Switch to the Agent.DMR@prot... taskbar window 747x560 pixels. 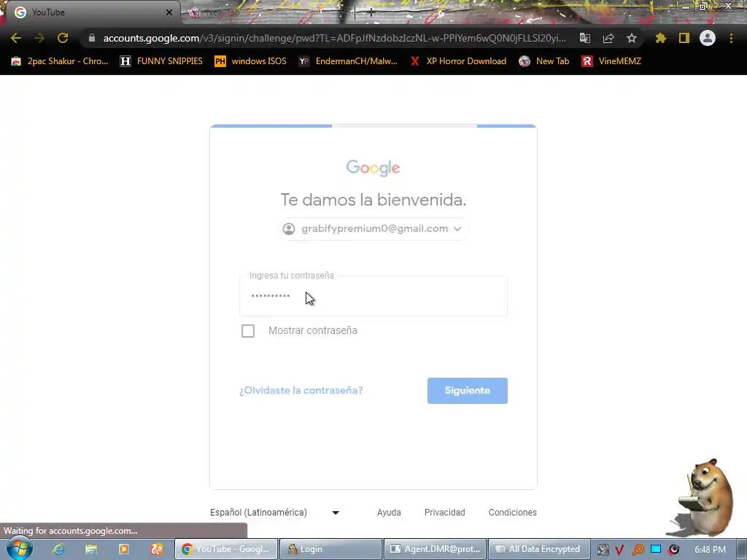(x=435, y=549)
